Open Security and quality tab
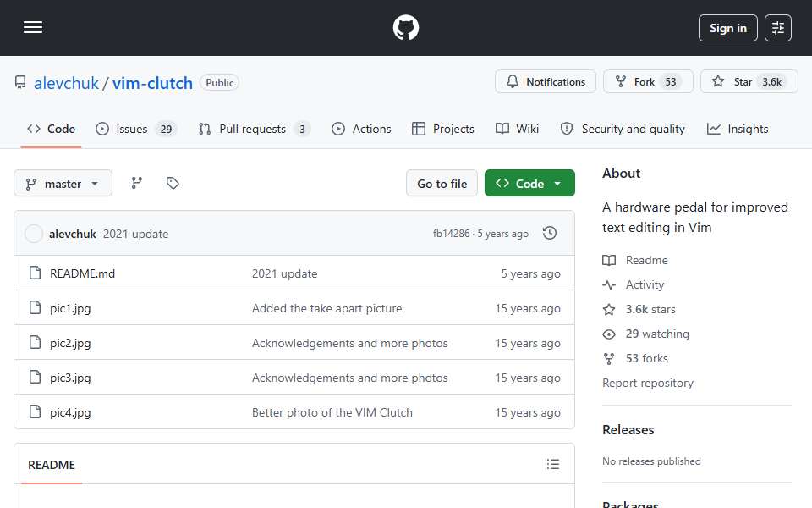Screen dimensions: 812x508 pos(623,129)
